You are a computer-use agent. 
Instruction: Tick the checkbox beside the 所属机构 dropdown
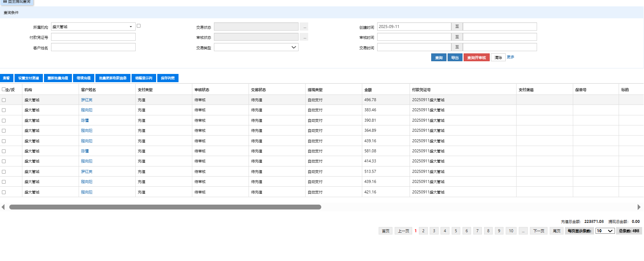coord(139,26)
